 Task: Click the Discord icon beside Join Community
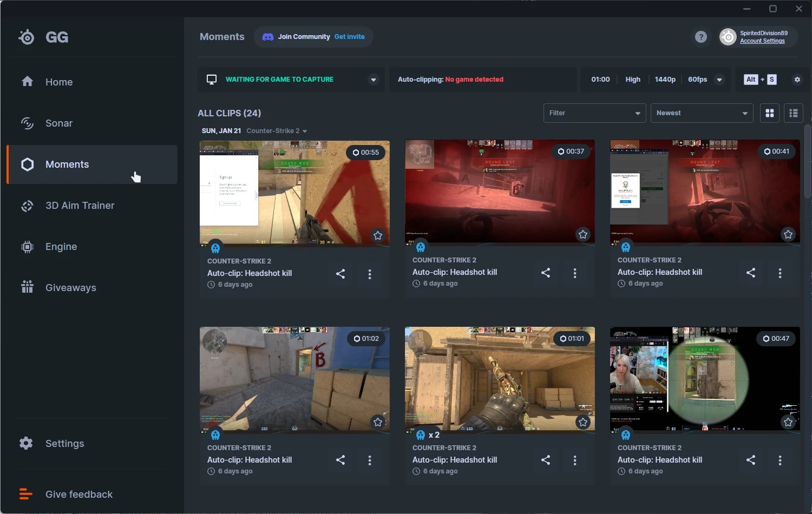pos(268,37)
